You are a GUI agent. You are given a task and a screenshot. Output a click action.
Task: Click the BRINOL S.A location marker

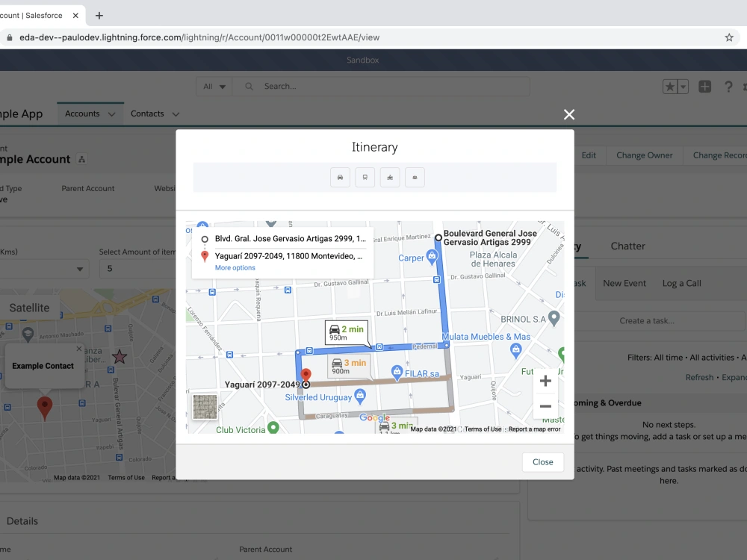click(x=554, y=317)
